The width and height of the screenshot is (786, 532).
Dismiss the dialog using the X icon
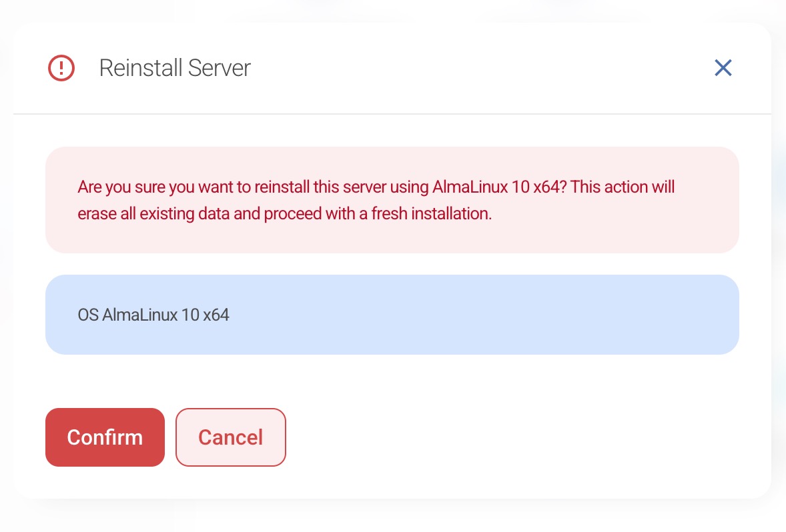(723, 67)
